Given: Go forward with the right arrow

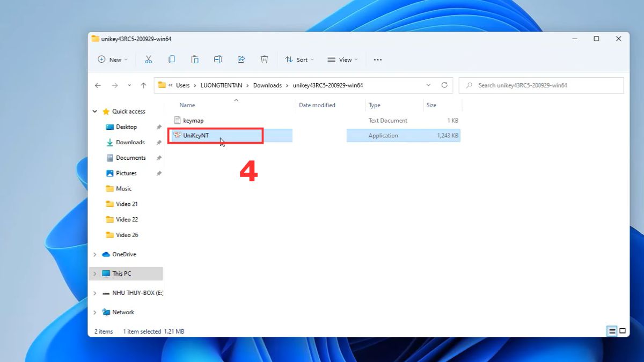Looking at the screenshot, I should point(114,85).
